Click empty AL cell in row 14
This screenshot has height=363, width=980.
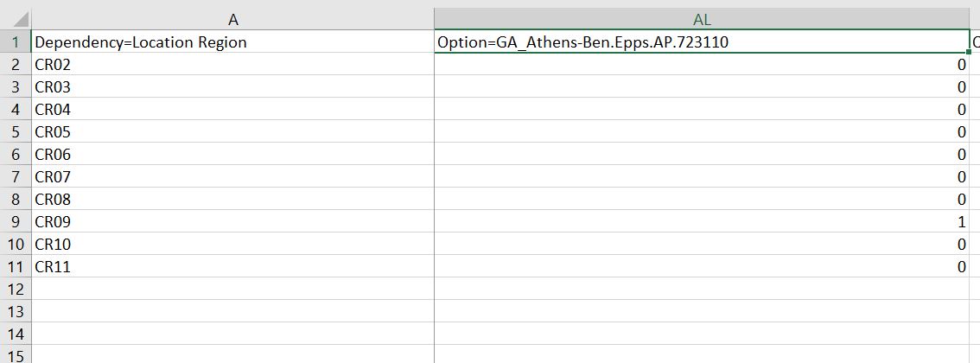pos(702,334)
